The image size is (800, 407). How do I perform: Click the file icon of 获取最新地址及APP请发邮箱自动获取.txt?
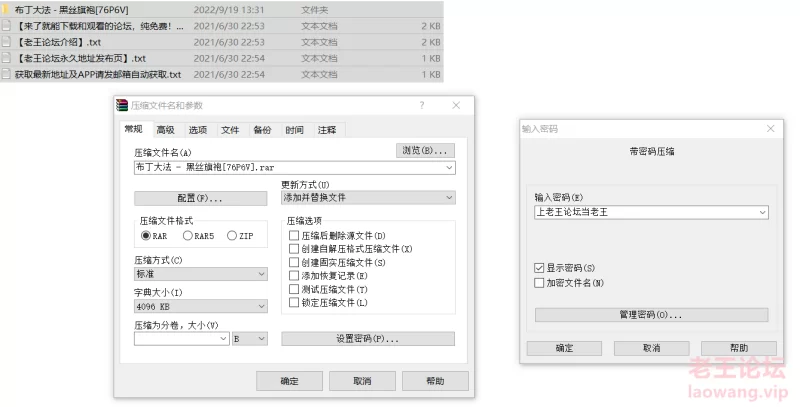click(x=6, y=74)
